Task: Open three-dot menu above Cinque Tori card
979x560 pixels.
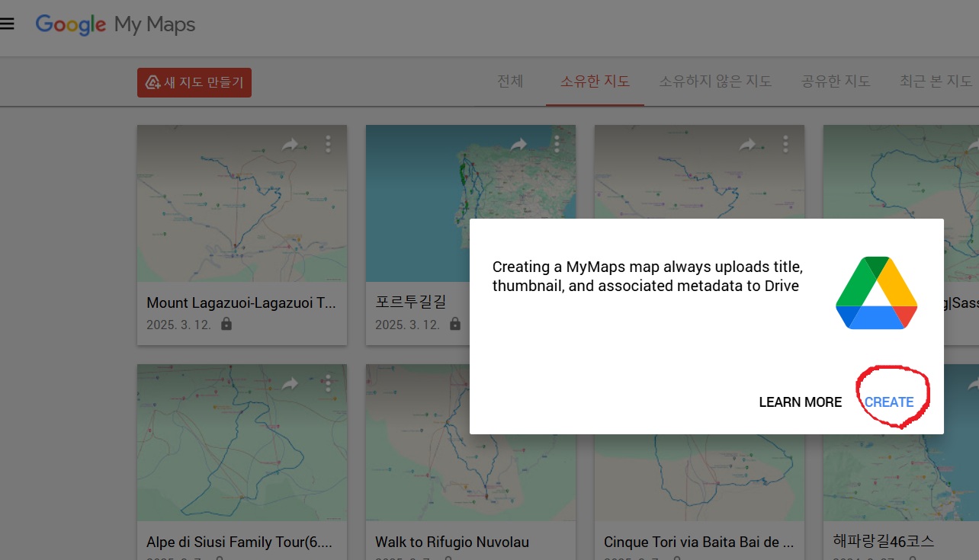Action: point(785,143)
